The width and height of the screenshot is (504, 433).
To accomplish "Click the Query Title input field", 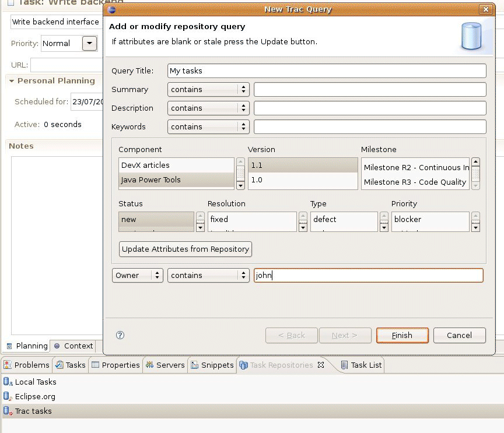I will coord(327,71).
